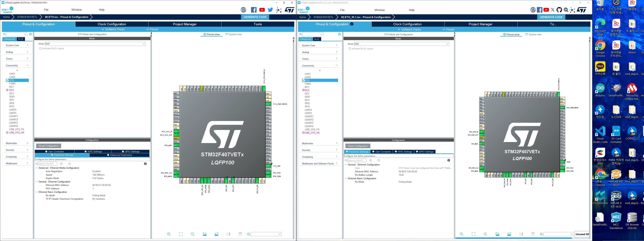This screenshot has width=644, height=241.
Task: Zoom out of the right window pinout
Action: point(485,234)
